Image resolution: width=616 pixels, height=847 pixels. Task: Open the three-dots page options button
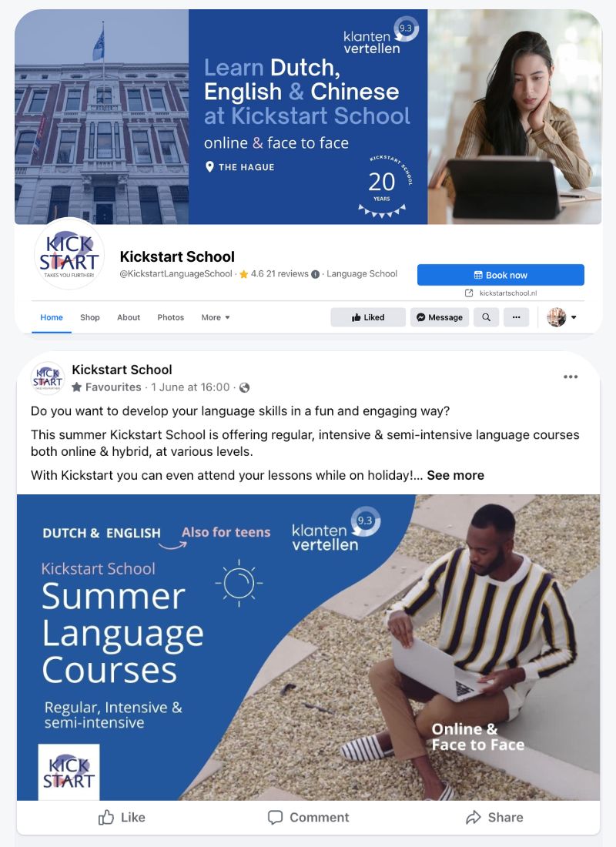tap(516, 317)
